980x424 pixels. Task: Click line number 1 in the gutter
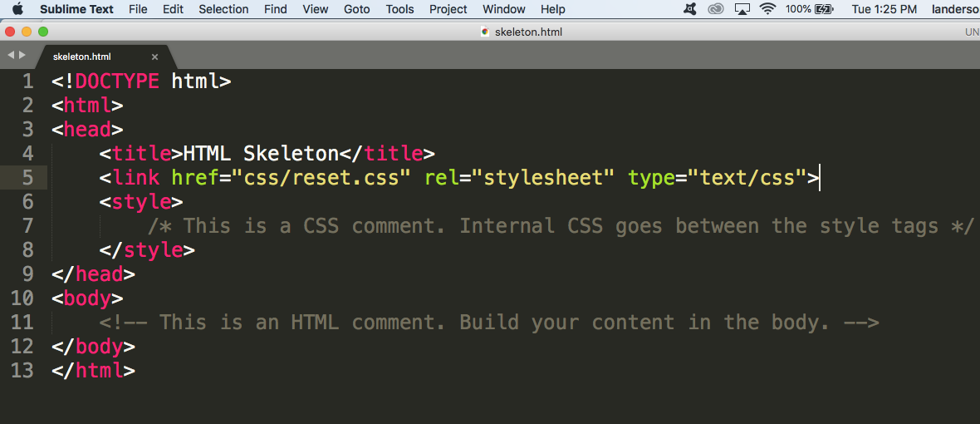[27, 81]
